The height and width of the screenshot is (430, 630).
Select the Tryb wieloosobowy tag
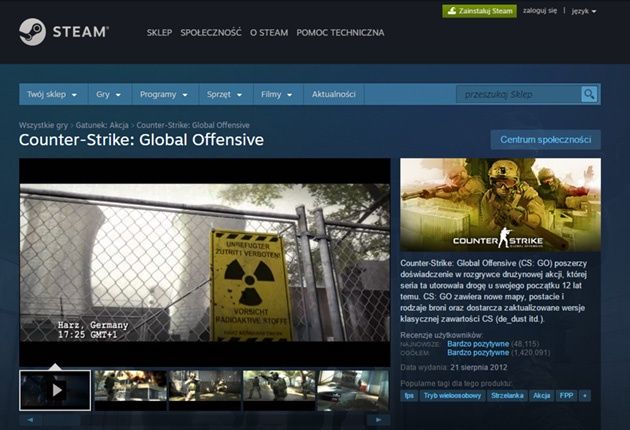pyautogui.click(x=452, y=395)
